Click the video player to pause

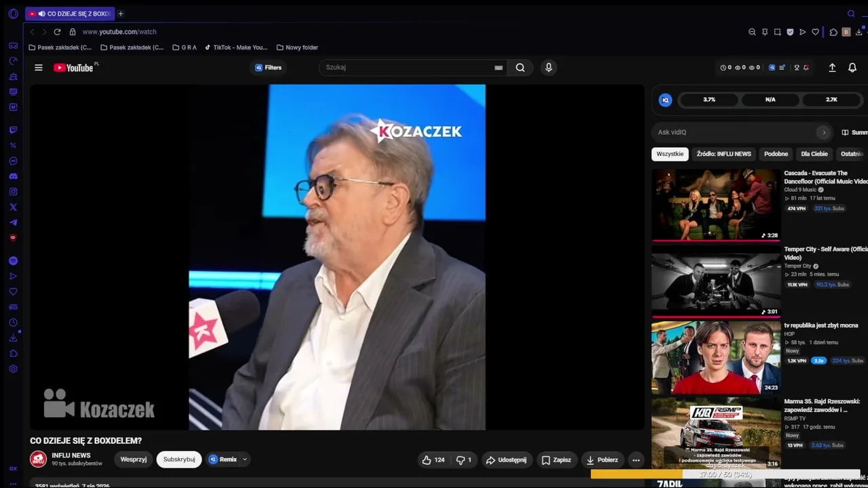click(x=337, y=257)
